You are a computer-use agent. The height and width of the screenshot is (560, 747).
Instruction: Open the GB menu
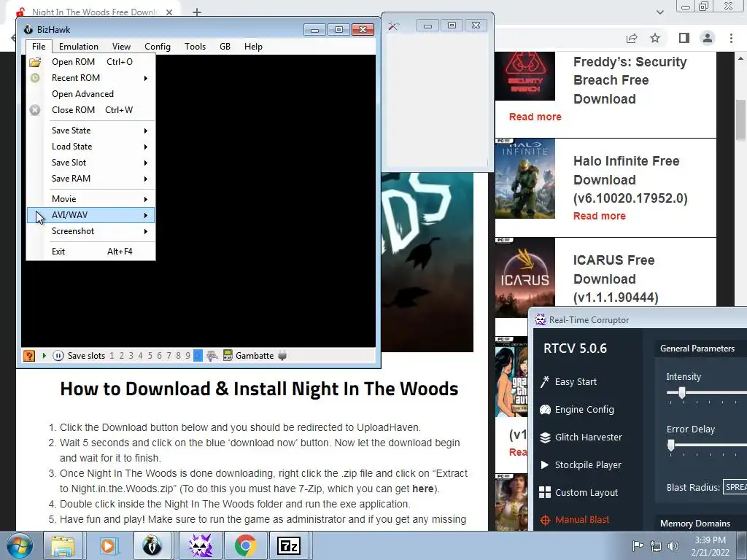tap(225, 46)
